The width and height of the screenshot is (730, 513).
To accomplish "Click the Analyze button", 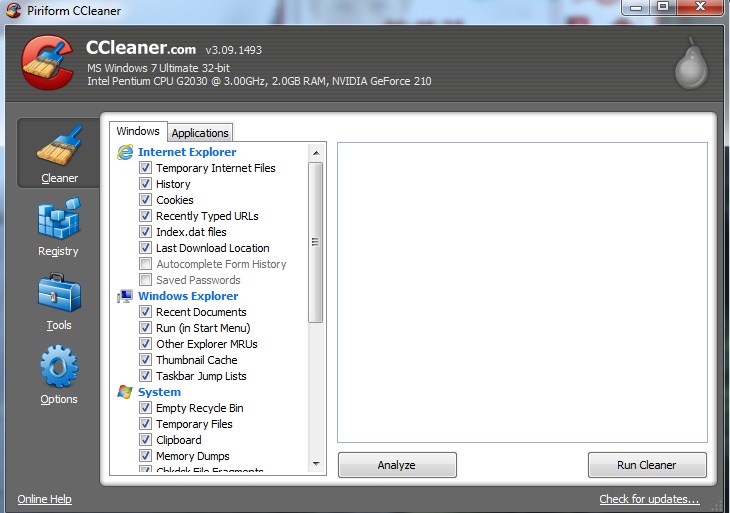I will (397, 465).
